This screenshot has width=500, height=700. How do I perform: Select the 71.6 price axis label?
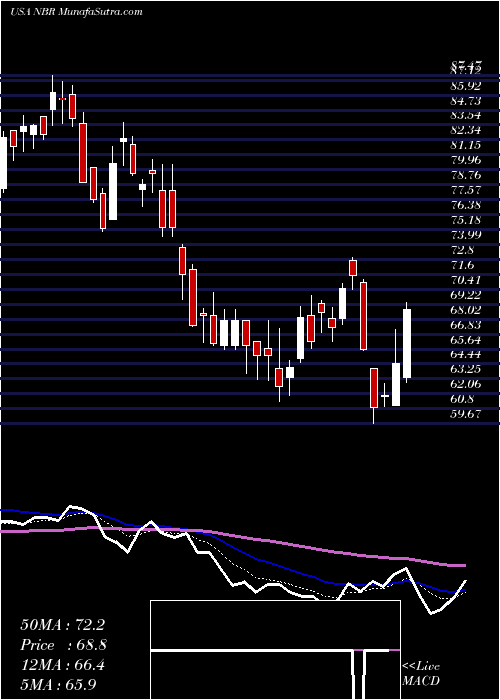coord(463,265)
